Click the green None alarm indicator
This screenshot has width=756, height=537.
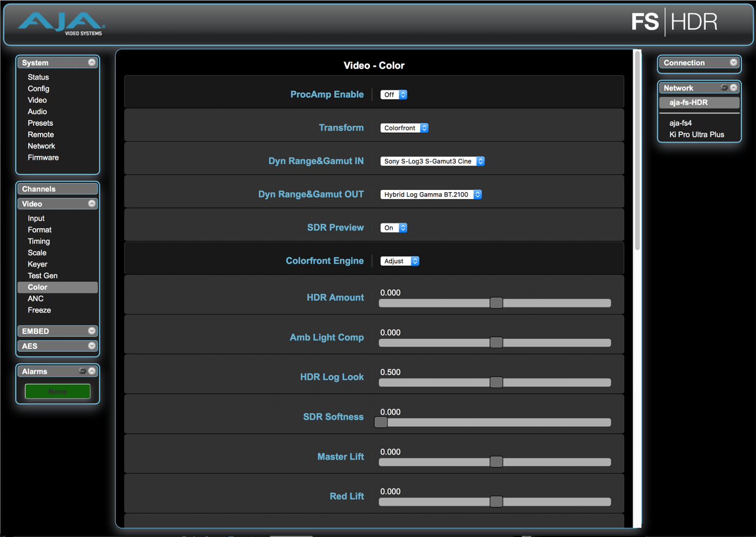(x=57, y=391)
